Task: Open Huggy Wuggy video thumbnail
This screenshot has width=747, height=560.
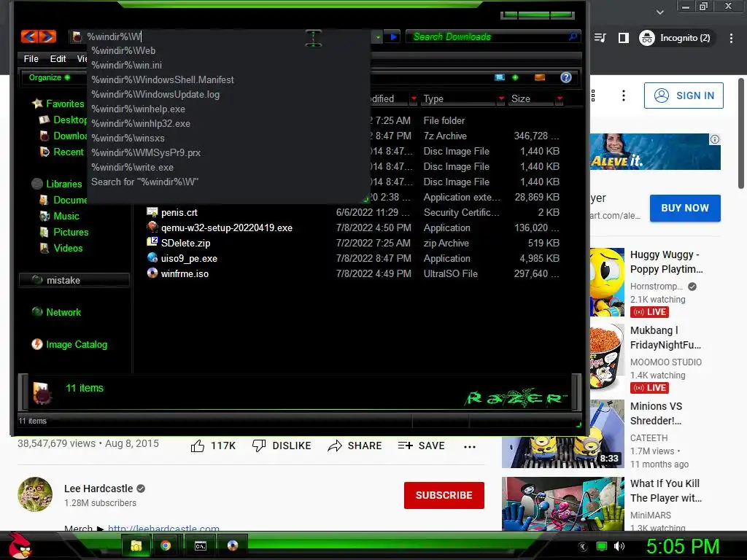Action: 608,282
